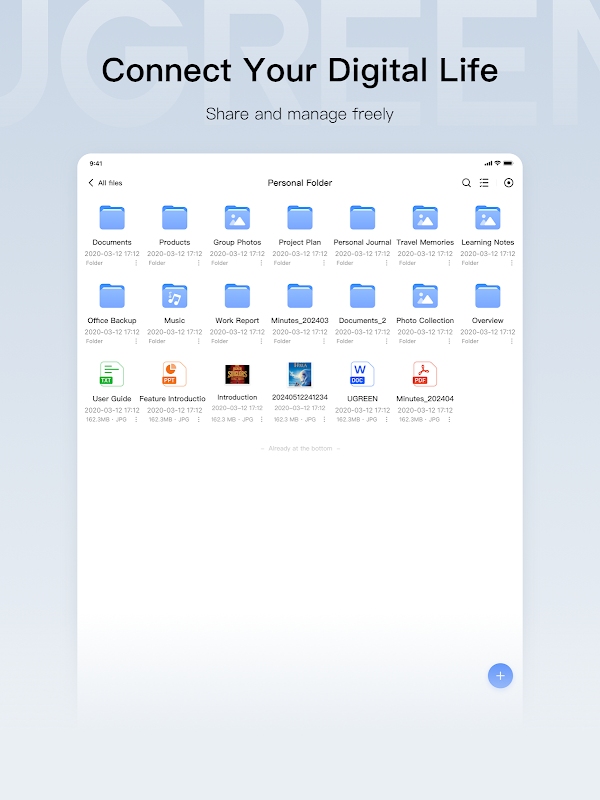Open more options for Overview folder
Image resolution: width=600 pixels, height=800 pixels.
pos(512,341)
